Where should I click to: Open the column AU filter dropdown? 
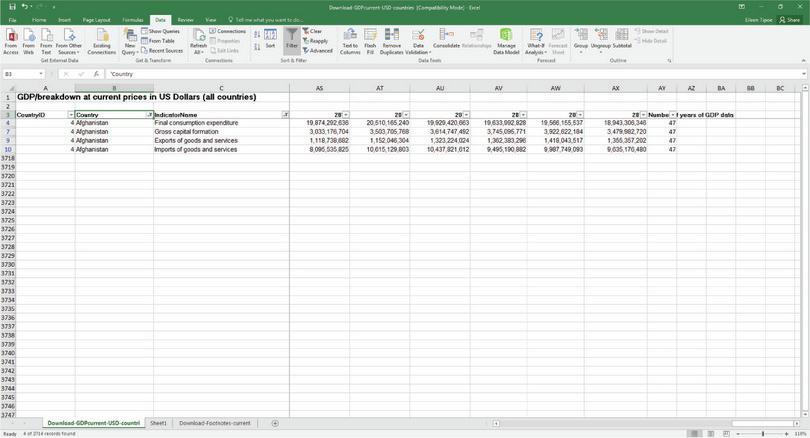[466, 115]
